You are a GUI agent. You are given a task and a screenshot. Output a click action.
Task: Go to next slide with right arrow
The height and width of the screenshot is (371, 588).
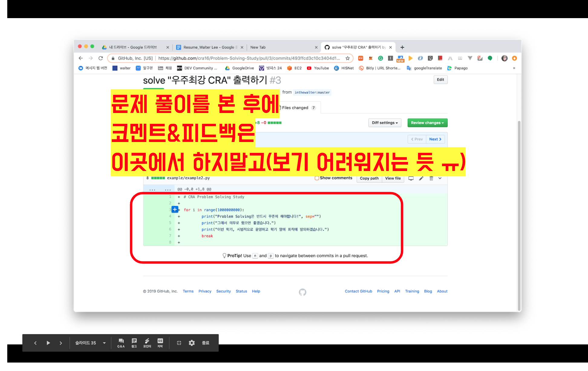coord(61,343)
